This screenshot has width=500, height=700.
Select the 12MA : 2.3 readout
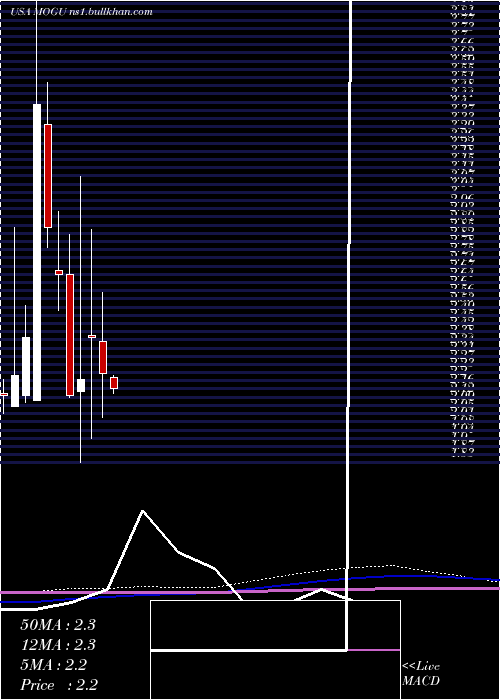coord(58,645)
